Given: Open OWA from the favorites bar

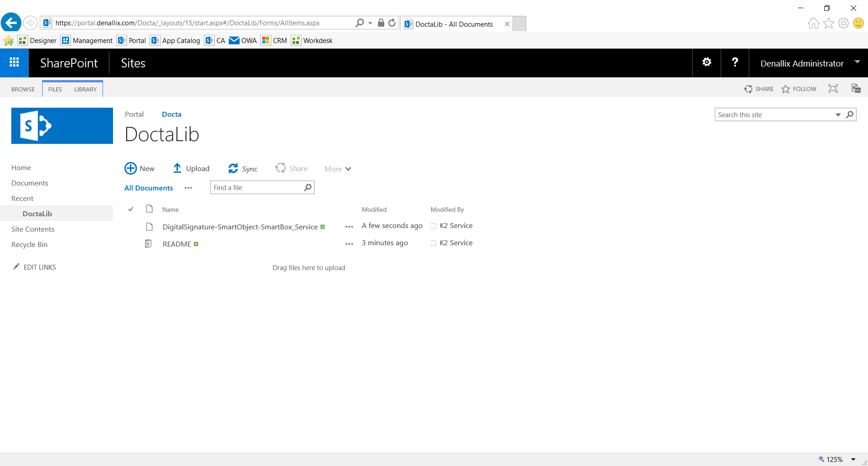Looking at the screenshot, I should (243, 40).
